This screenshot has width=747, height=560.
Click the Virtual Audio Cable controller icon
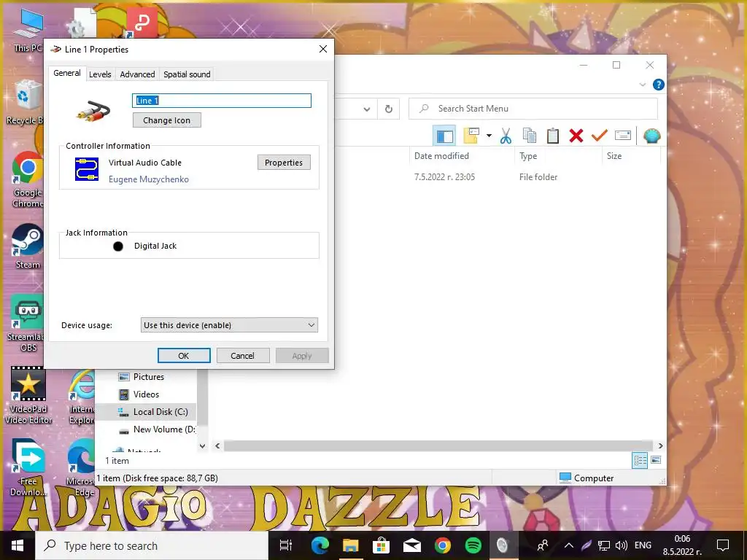click(87, 169)
